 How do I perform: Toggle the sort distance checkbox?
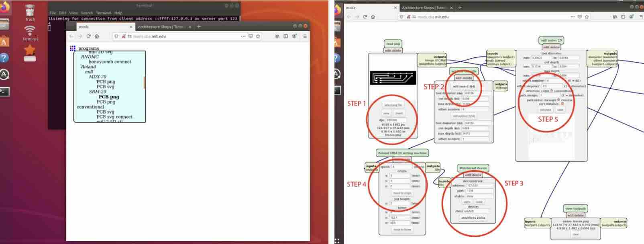pos(562,104)
